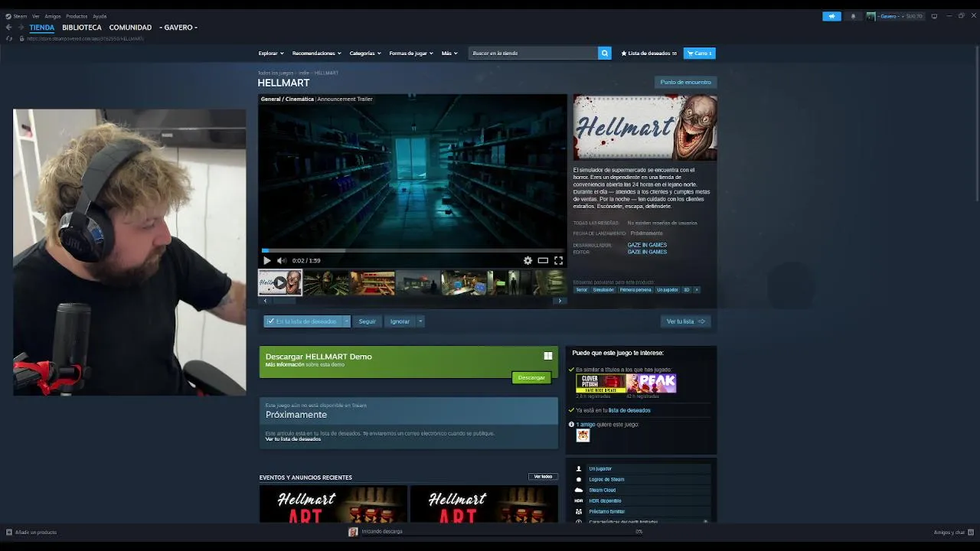Expand the Categorías dropdown
Viewport: 980px width, 551px height.
tap(364, 54)
